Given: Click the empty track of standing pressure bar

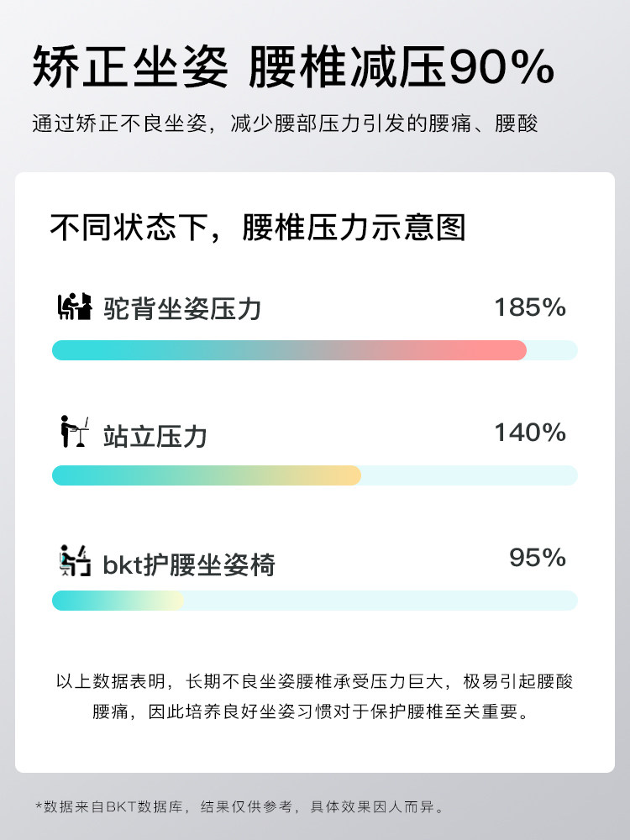Looking at the screenshot, I should (469, 475).
